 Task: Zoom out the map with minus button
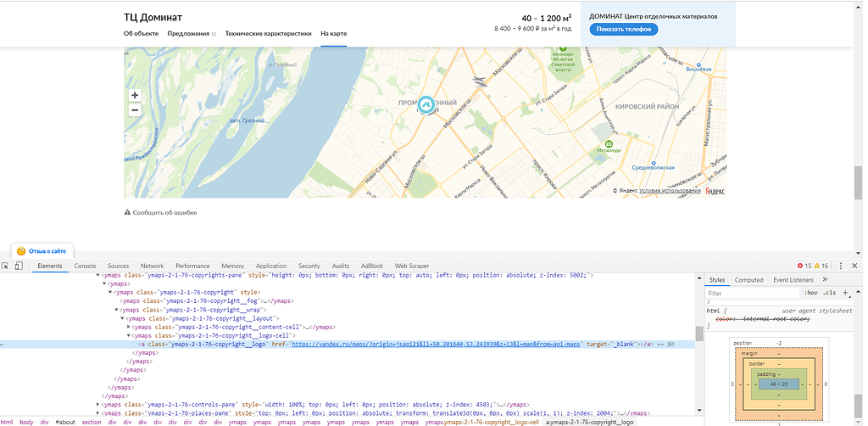tap(135, 110)
